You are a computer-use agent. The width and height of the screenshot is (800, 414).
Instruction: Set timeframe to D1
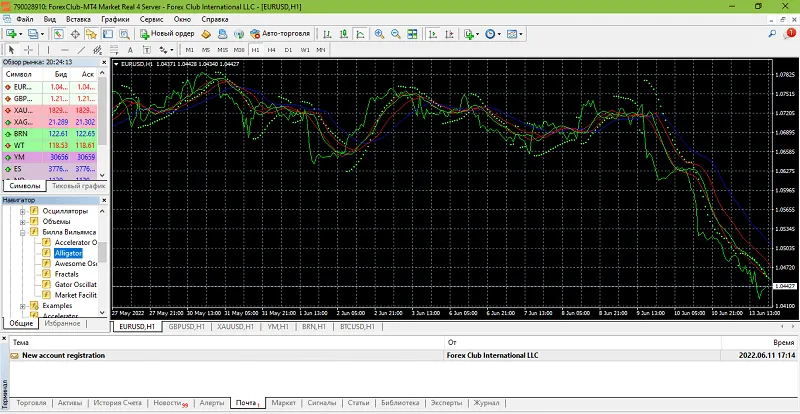pos(288,50)
